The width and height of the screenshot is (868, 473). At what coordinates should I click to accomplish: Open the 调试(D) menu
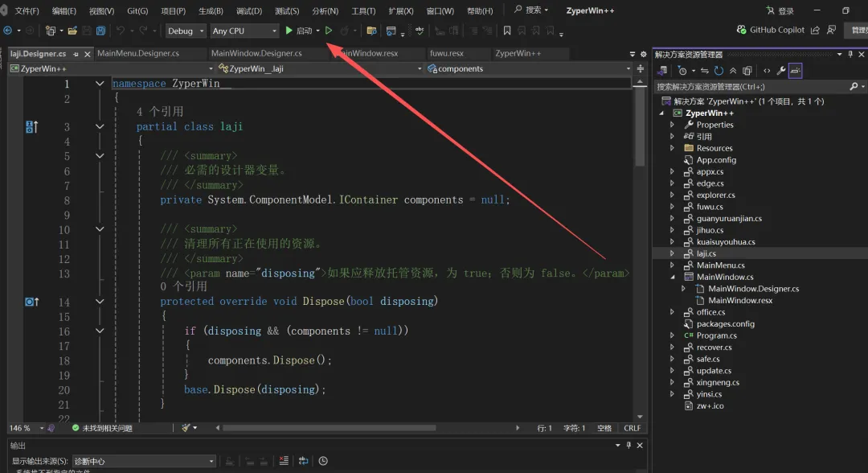coord(248,11)
